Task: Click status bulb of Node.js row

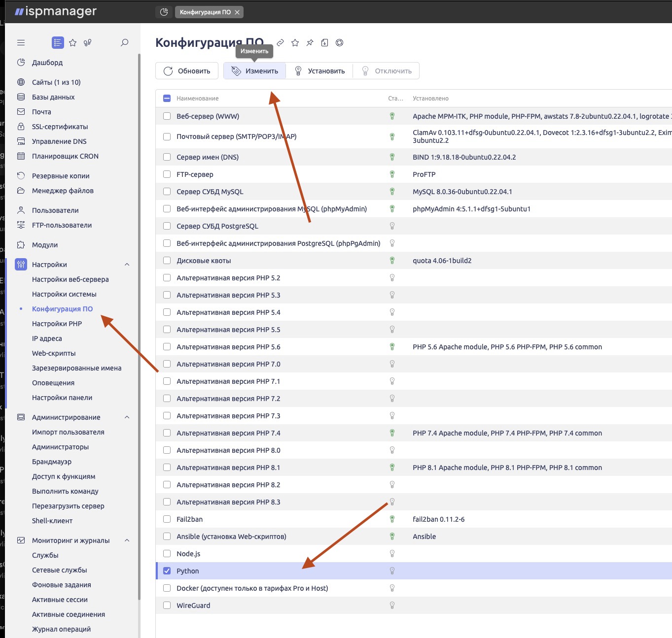Action: point(392,554)
